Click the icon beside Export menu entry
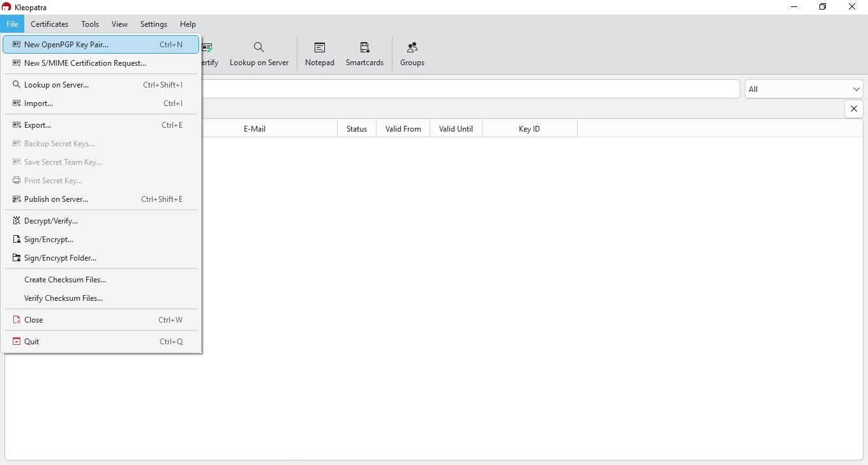Viewport: 868px width, 465px height. pyautogui.click(x=17, y=125)
